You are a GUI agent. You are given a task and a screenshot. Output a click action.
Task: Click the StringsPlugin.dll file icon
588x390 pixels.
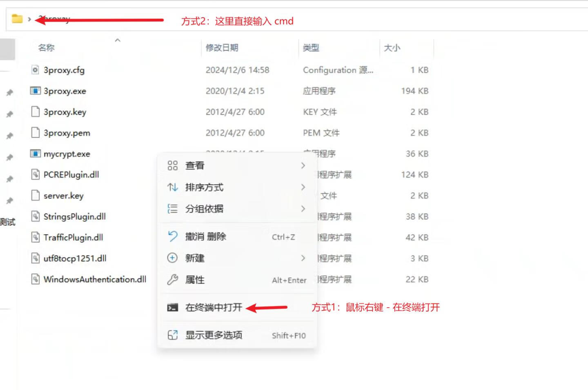coord(36,216)
